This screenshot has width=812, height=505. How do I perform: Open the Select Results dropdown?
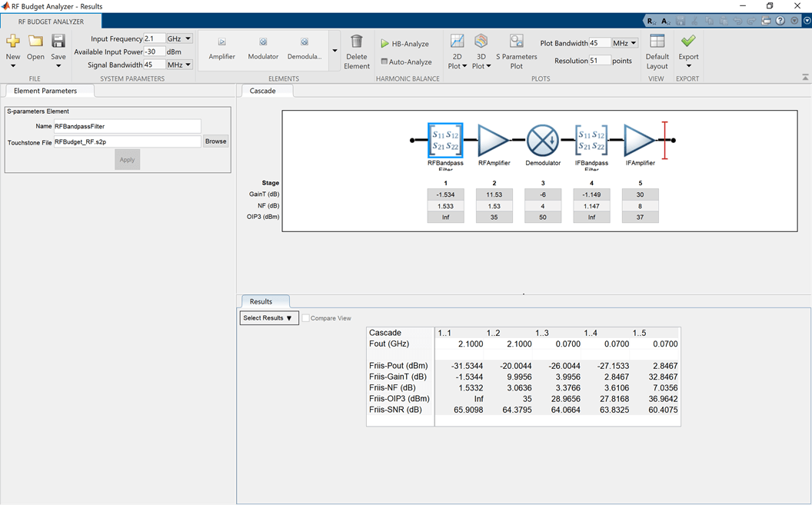click(268, 317)
